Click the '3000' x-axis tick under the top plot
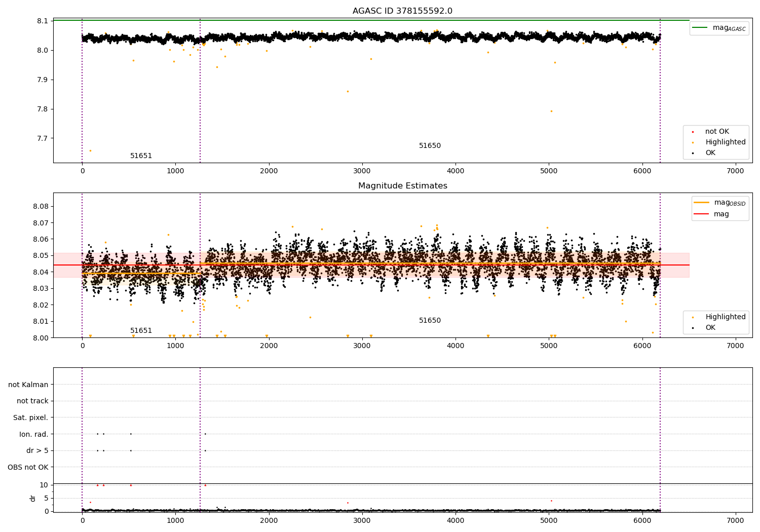 362,171
